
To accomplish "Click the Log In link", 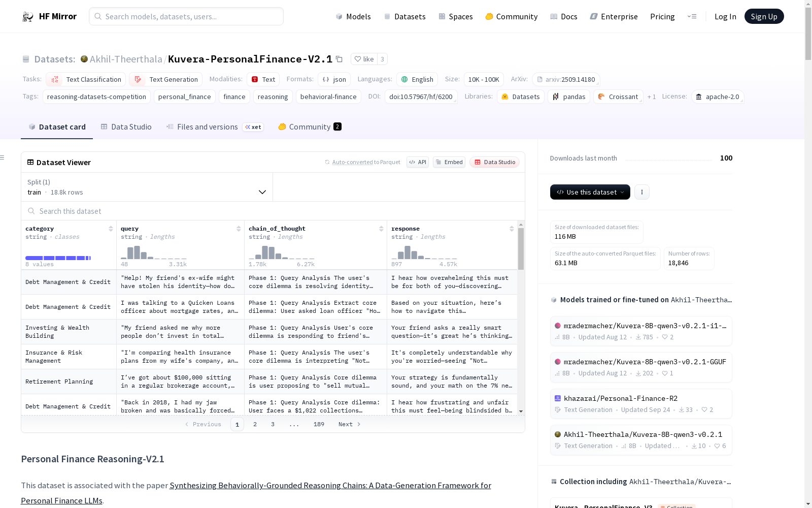I will click(725, 16).
